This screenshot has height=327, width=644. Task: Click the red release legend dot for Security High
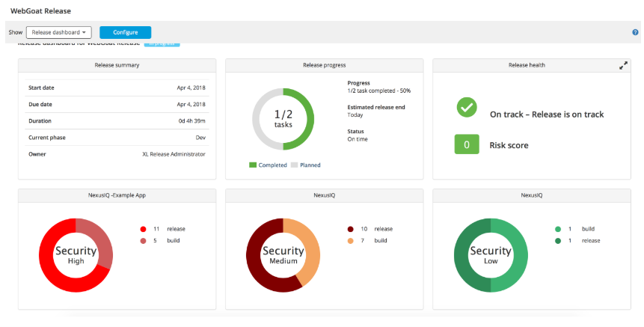point(144,229)
